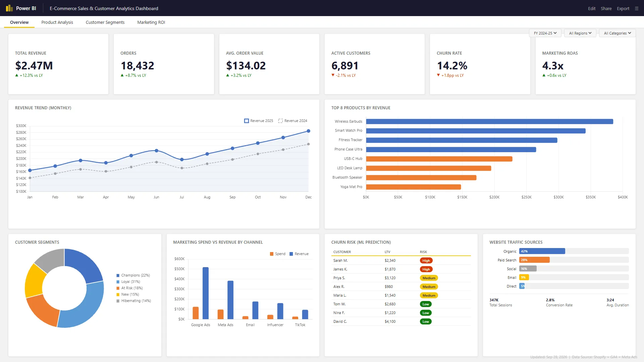Click Meta Ads blue revenue bar

(x=230, y=300)
